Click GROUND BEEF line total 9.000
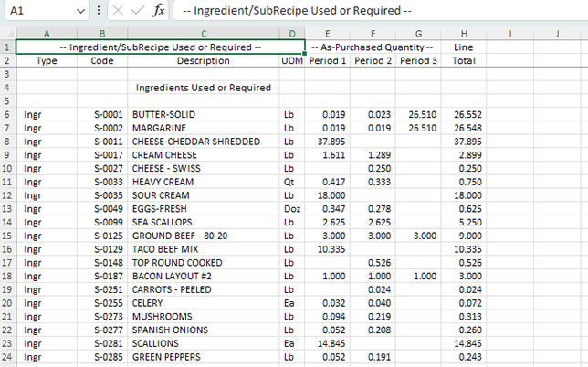Screen dimensions: 588x367 tap(464, 236)
